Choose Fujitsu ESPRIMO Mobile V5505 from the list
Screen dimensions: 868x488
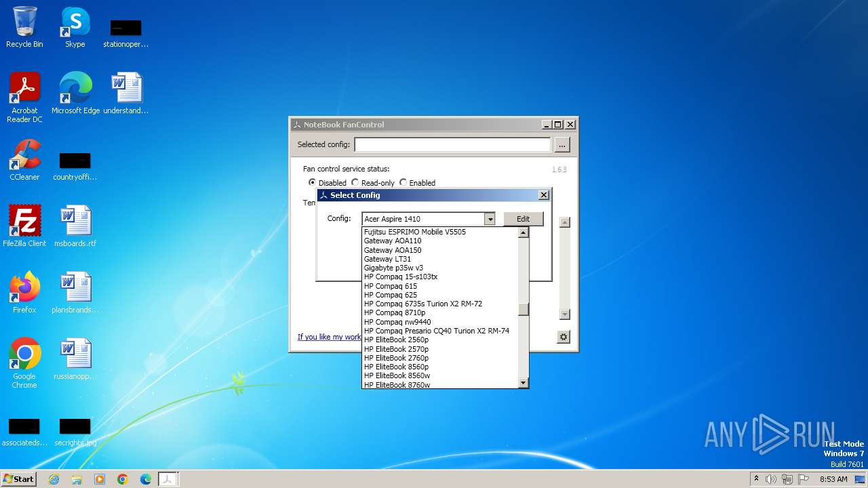point(440,232)
